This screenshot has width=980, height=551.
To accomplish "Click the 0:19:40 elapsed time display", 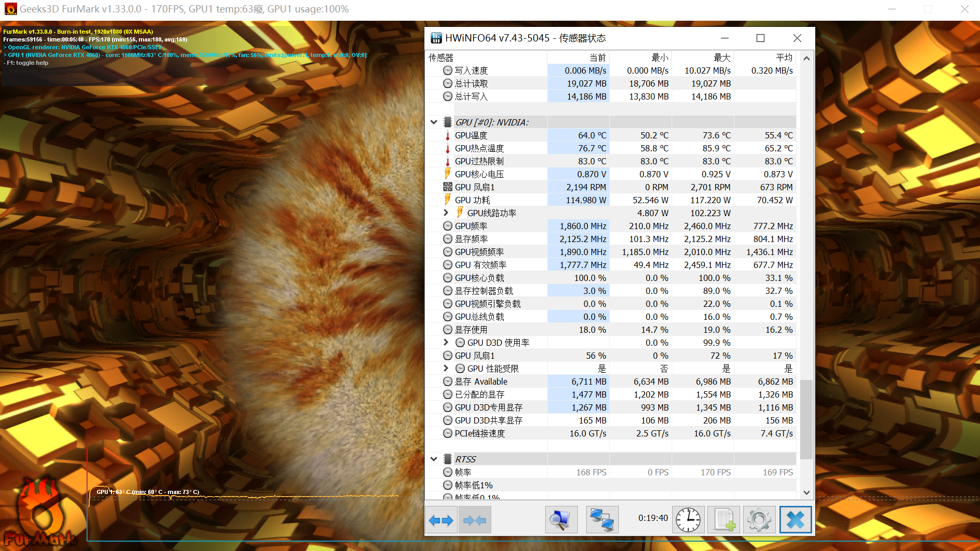I will (x=653, y=518).
